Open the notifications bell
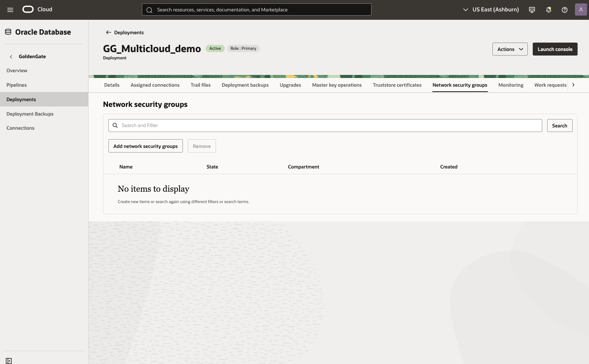This screenshot has height=364, width=589. point(548,10)
